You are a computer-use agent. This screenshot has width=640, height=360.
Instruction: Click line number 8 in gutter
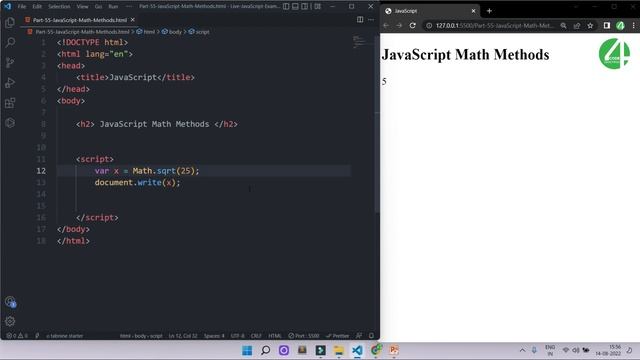[43, 124]
